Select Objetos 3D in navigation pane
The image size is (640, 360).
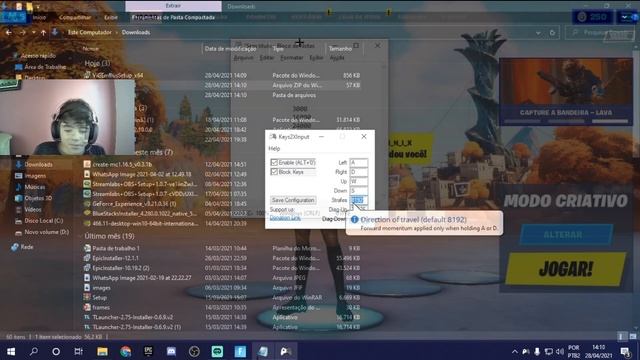tap(38, 198)
